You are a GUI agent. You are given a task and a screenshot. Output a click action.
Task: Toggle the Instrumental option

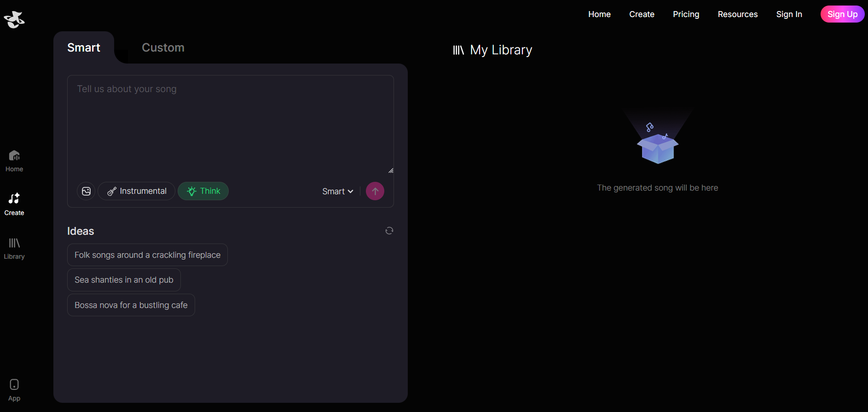click(x=137, y=191)
